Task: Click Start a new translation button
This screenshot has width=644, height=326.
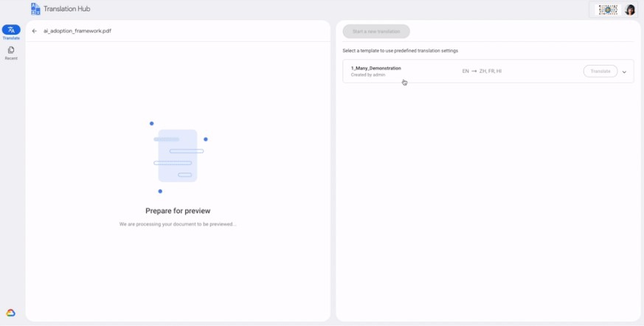Action: (376, 31)
